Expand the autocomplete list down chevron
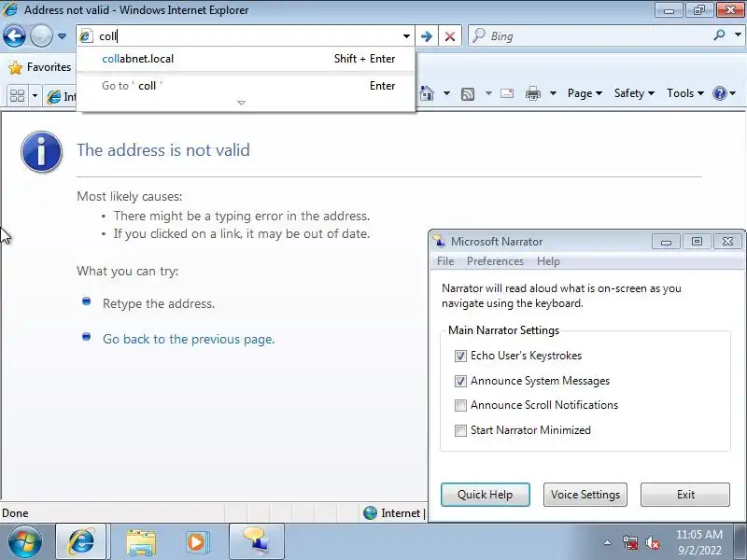Image resolution: width=747 pixels, height=560 pixels. (241, 103)
